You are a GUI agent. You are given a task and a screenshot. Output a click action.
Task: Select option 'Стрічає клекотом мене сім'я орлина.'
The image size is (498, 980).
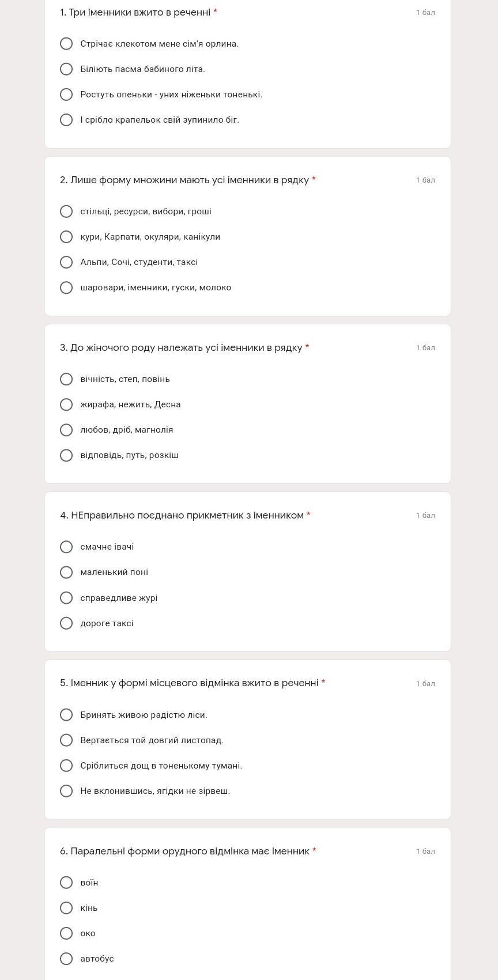click(66, 44)
